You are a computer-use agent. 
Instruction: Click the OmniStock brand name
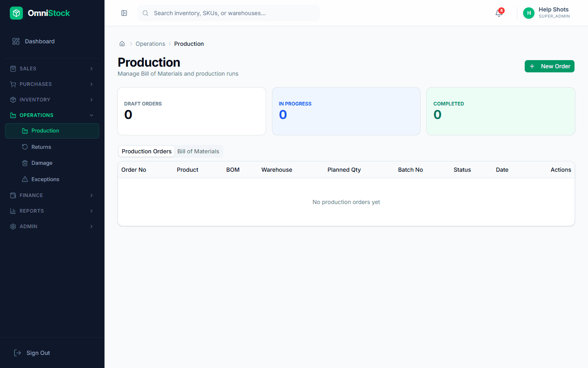(49, 13)
